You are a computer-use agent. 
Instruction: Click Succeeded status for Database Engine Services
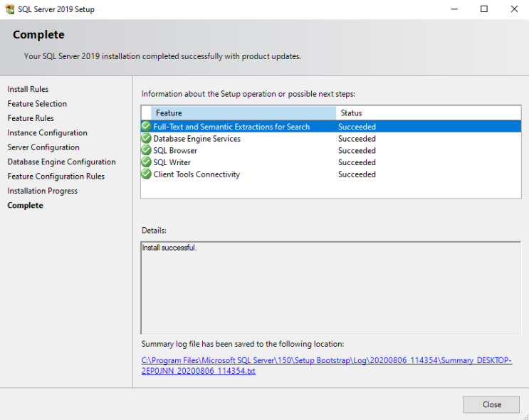pos(357,138)
